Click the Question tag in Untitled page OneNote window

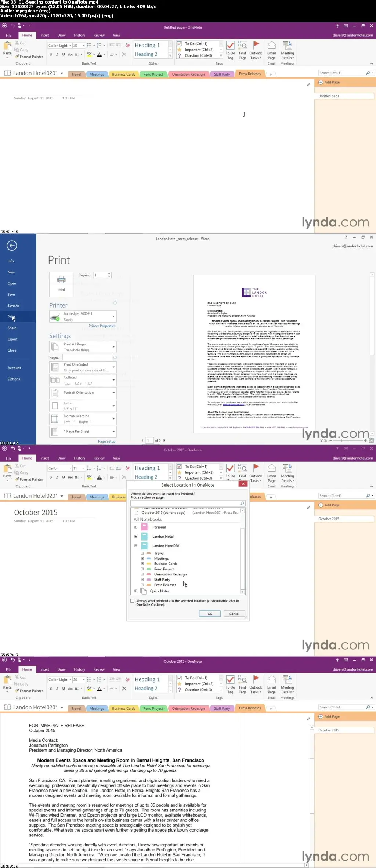198,56
